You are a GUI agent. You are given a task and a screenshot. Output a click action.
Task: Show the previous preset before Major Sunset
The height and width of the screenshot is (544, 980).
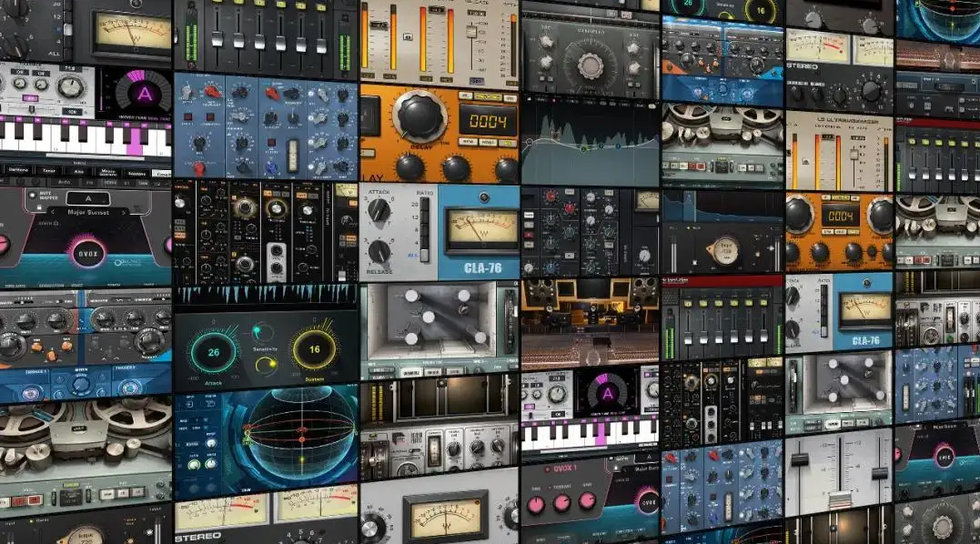[53, 212]
